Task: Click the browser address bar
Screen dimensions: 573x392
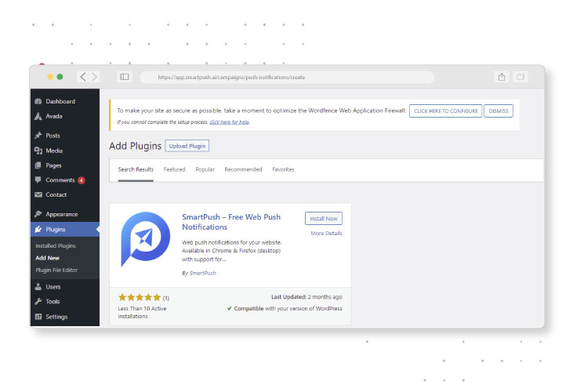Action: click(287, 77)
